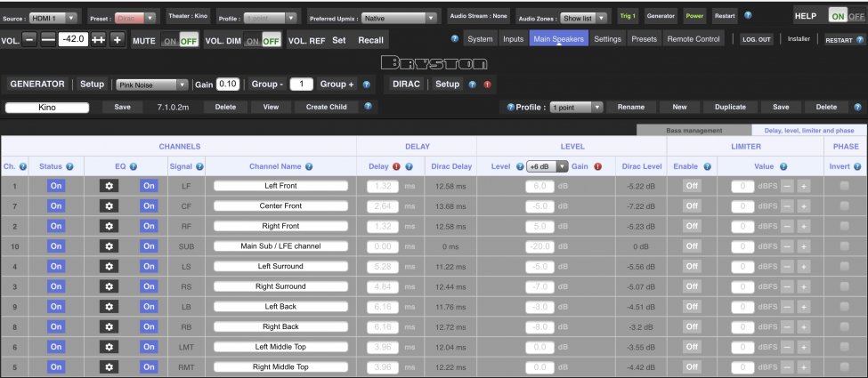Switch to the System tab
This screenshot has height=378, width=868.
[480, 39]
